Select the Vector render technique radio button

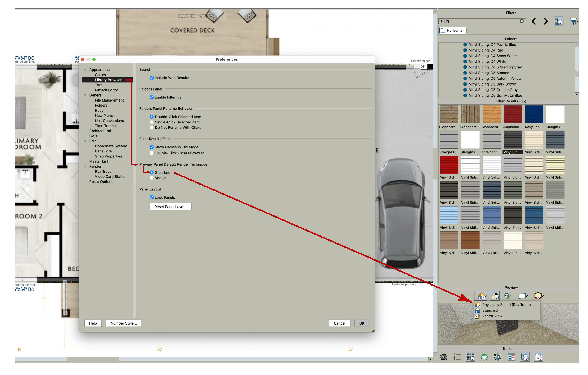tap(152, 178)
